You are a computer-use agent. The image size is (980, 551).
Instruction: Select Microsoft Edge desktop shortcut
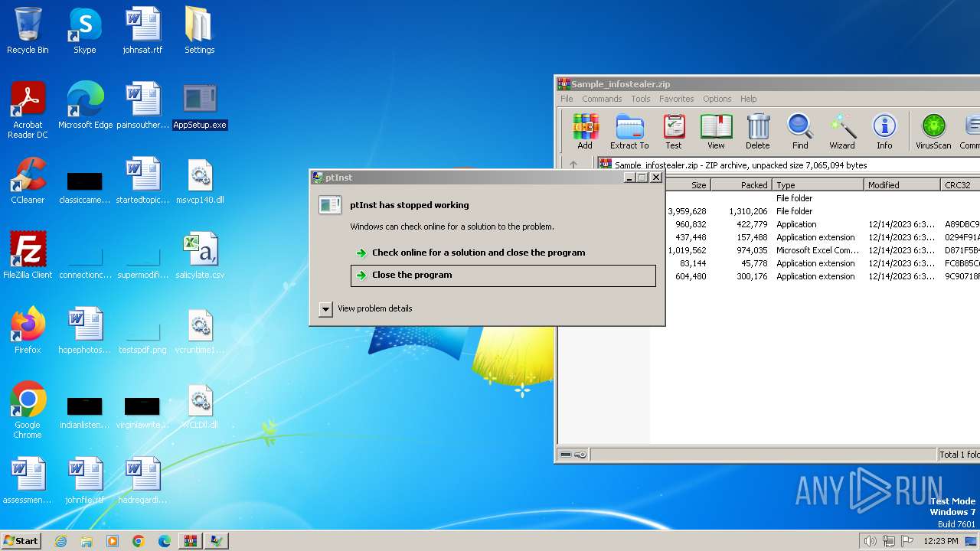(85, 106)
